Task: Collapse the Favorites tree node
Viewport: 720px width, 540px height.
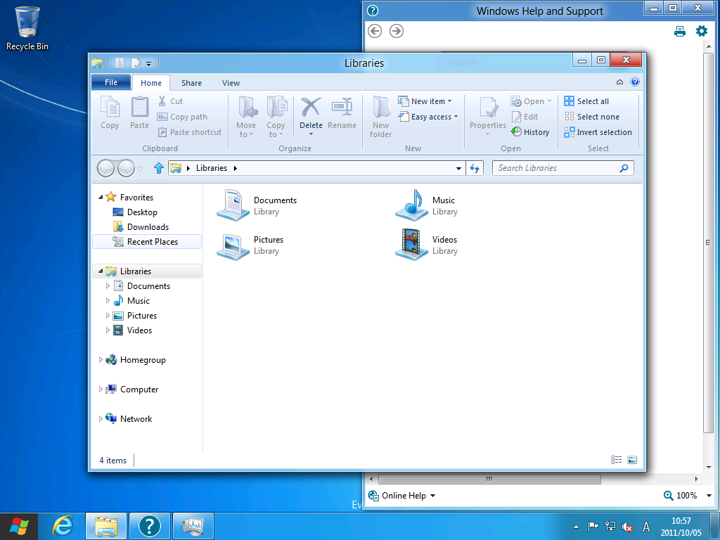Action: click(x=101, y=197)
